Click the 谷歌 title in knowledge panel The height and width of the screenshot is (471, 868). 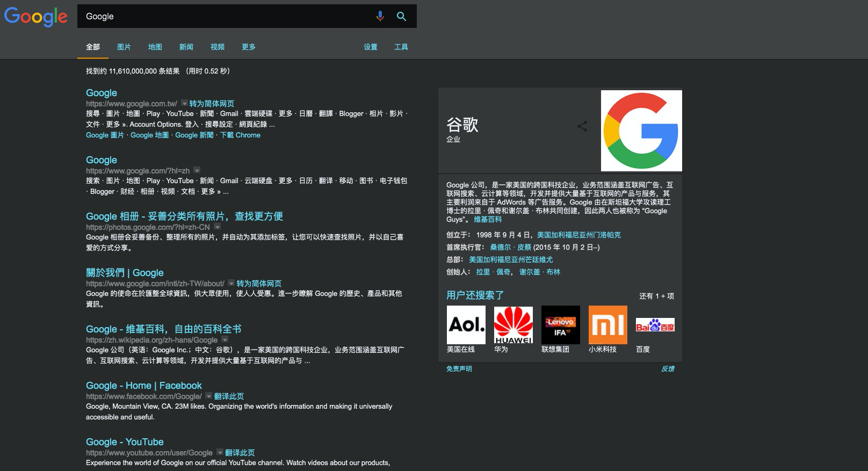pyautogui.click(x=462, y=125)
